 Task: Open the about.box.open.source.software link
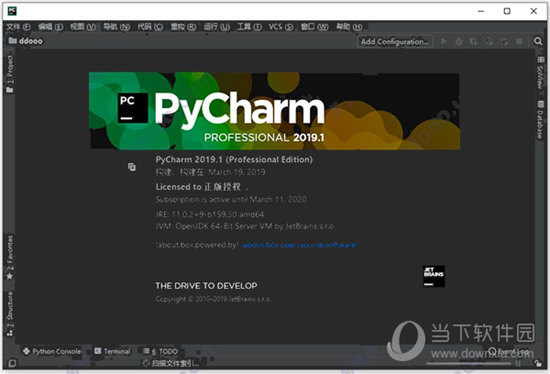tap(300, 245)
